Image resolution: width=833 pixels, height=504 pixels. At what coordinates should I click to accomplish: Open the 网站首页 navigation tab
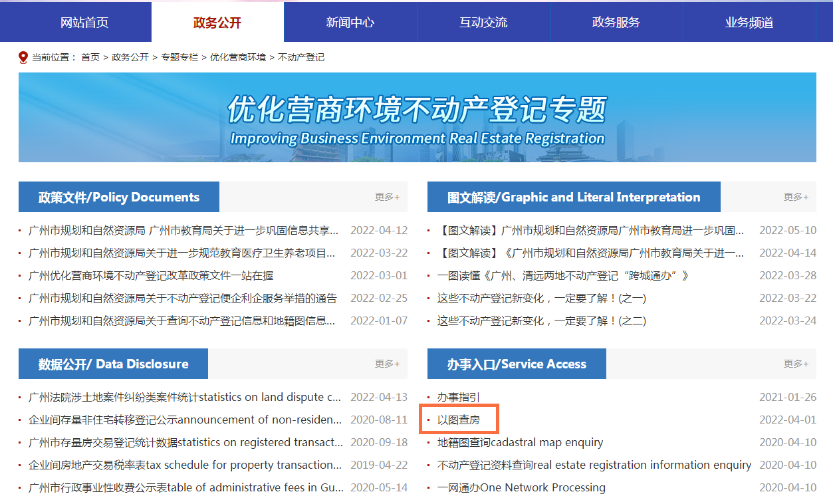84,22
